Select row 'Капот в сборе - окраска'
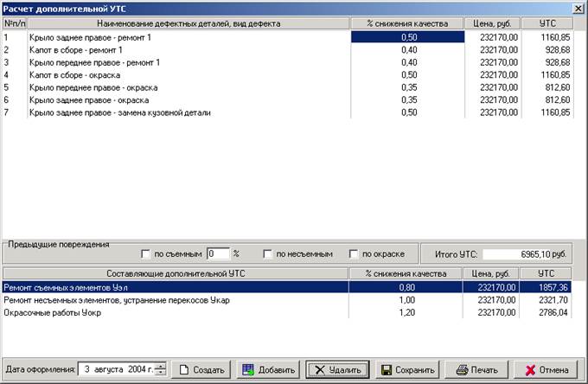This screenshot has height=384, width=588. [175, 75]
